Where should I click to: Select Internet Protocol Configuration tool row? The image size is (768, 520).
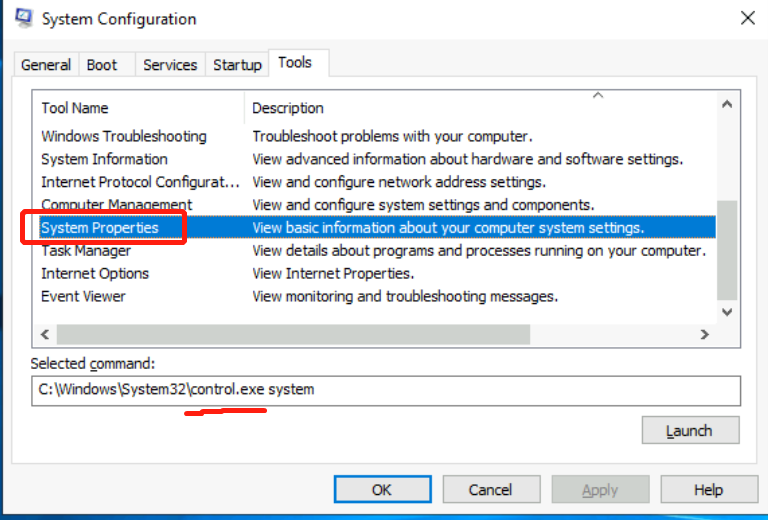(x=140, y=182)
